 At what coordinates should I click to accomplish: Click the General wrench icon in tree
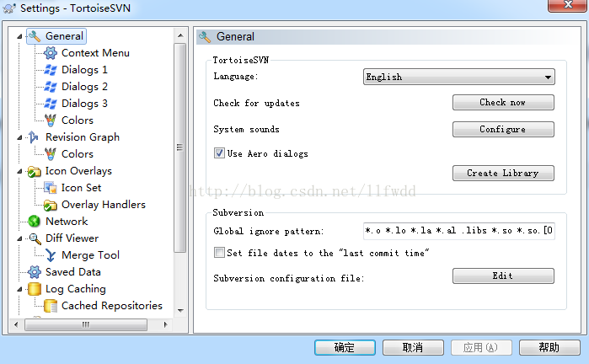coord(35,36)
